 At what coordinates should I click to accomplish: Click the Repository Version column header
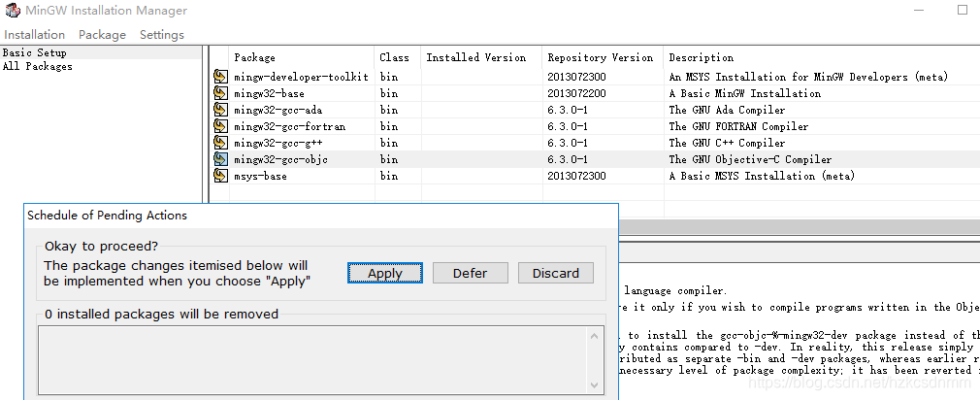(604, 57)
